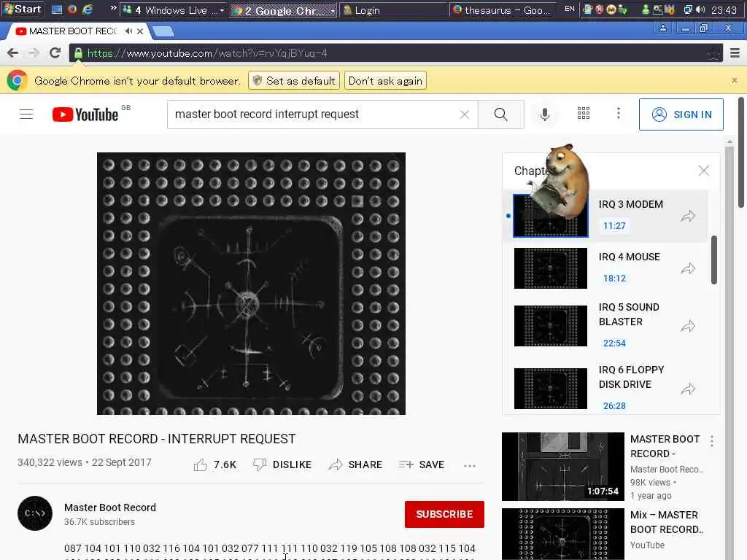Open a new Chrome tab
Screen dimensions: 747x560
(163, 31)
